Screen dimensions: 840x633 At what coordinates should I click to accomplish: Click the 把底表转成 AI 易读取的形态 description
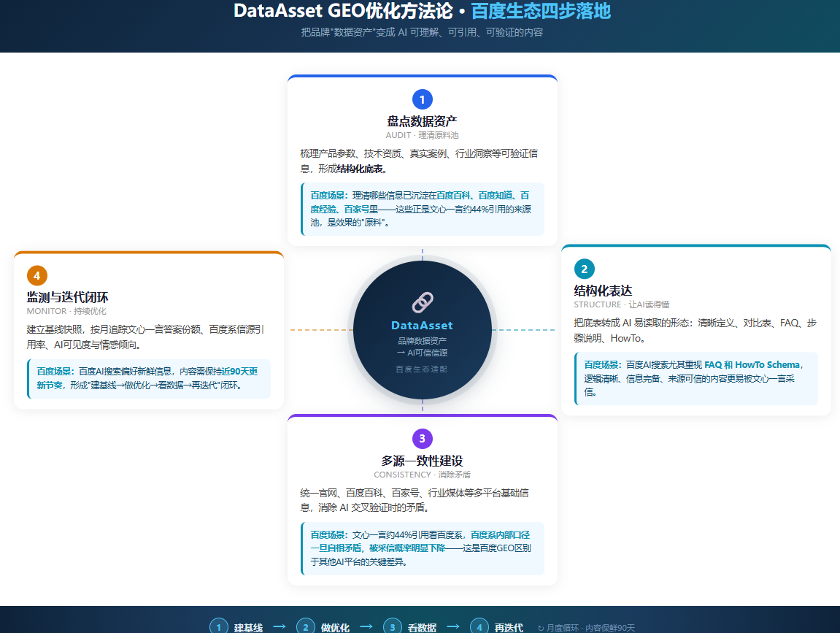click(695, 331)
